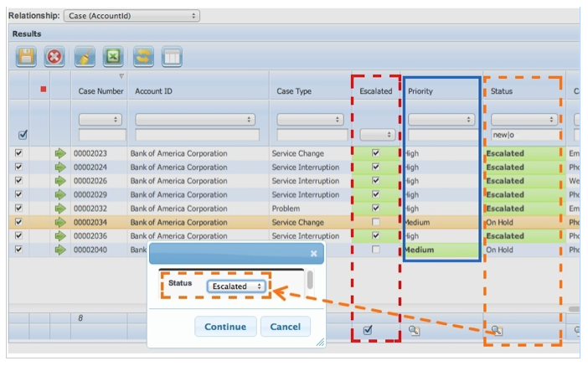Open the Case Number filter operator dropdown
The image size is (588, 366).
coord(101,120)
